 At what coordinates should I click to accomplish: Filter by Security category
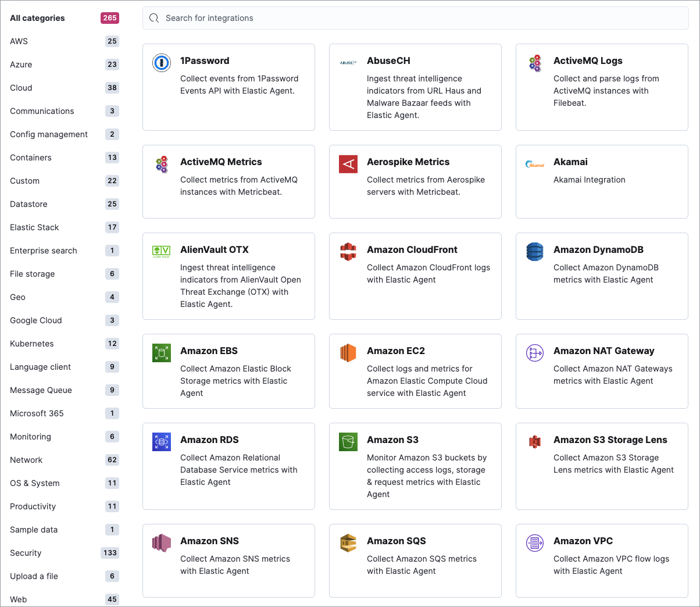64,553
